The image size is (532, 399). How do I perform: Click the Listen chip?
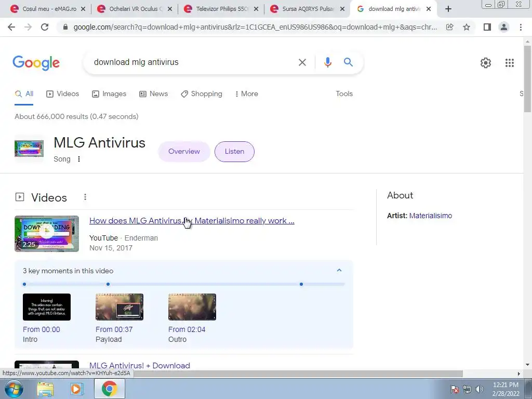(234, 152)
